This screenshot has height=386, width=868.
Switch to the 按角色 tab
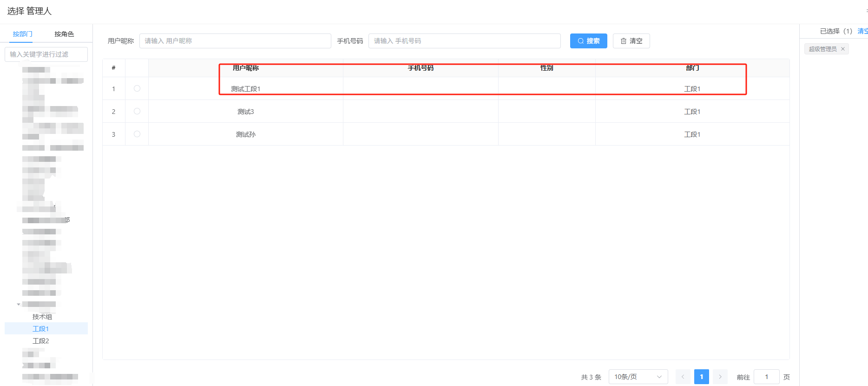click(x=64, y=34)
